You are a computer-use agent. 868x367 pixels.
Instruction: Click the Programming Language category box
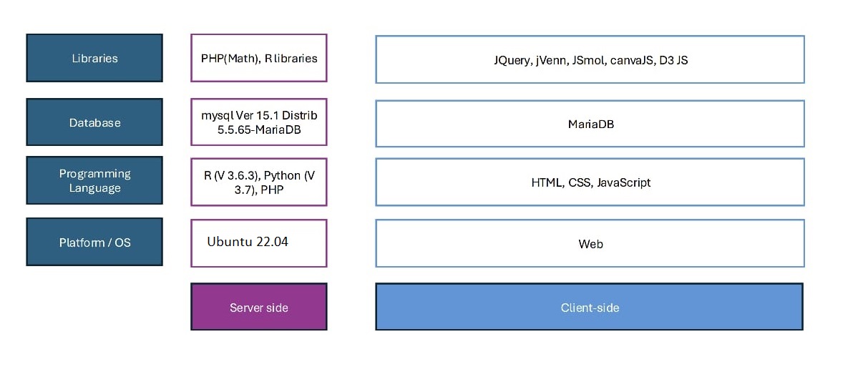click(94, 180)
